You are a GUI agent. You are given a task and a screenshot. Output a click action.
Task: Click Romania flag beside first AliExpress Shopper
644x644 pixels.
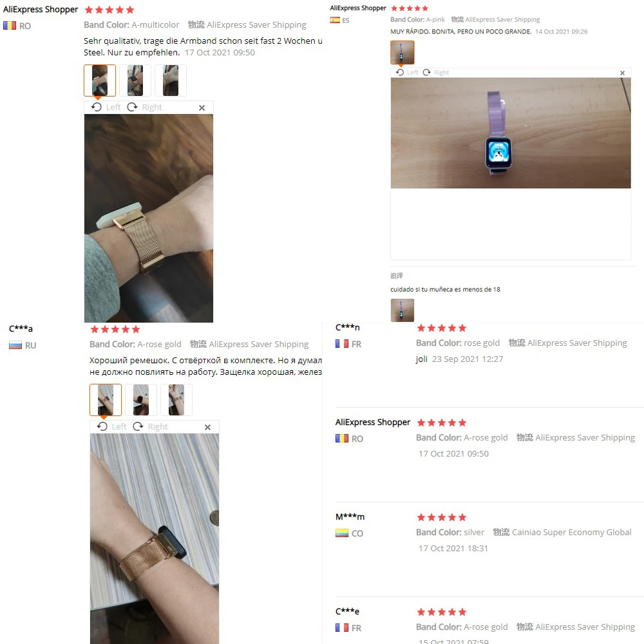tap(10, 26)
